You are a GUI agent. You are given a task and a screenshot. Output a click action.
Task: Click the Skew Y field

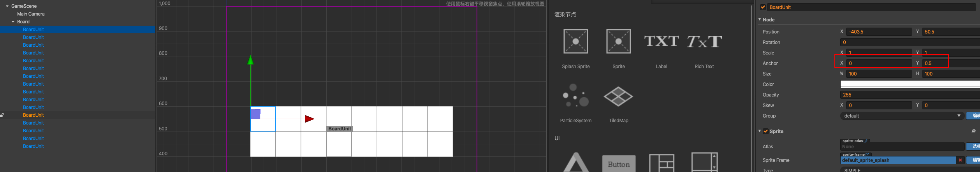(951, 105)
